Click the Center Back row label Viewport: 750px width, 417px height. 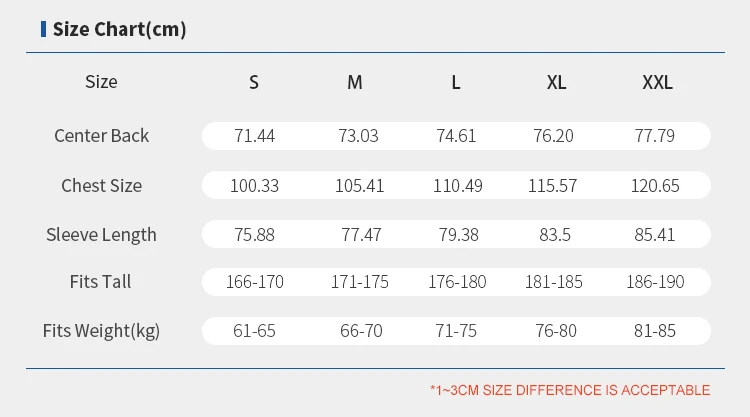pyautogui.click(x=101, y=136)
